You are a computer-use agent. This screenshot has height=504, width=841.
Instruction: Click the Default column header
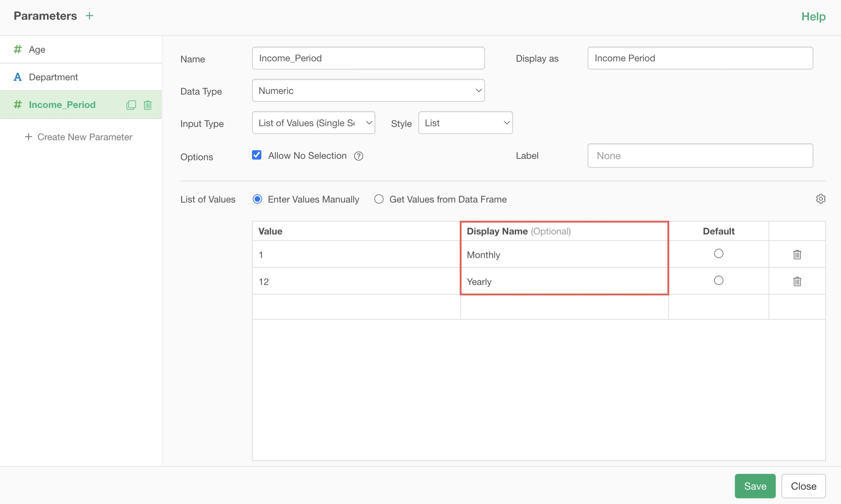tap(718, 231)
